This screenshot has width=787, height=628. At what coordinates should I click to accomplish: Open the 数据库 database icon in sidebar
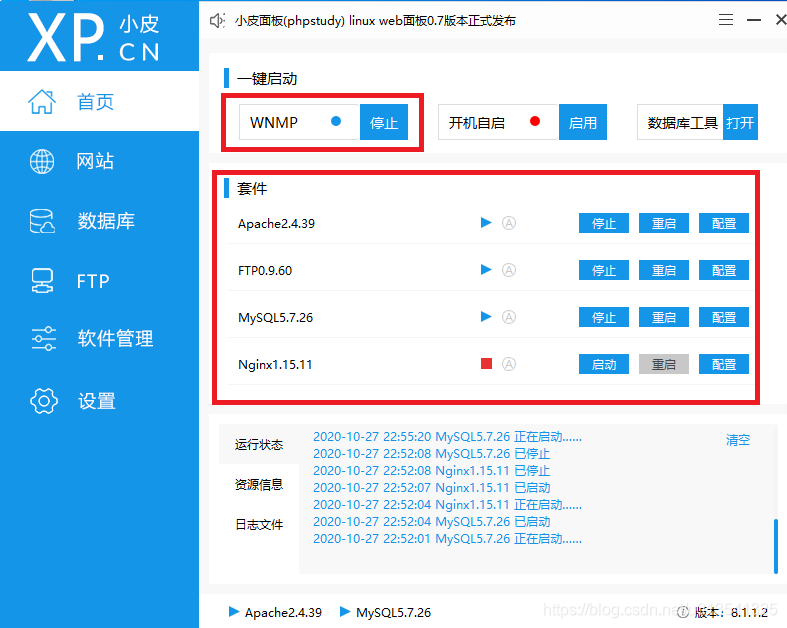(x=42, y=221)
